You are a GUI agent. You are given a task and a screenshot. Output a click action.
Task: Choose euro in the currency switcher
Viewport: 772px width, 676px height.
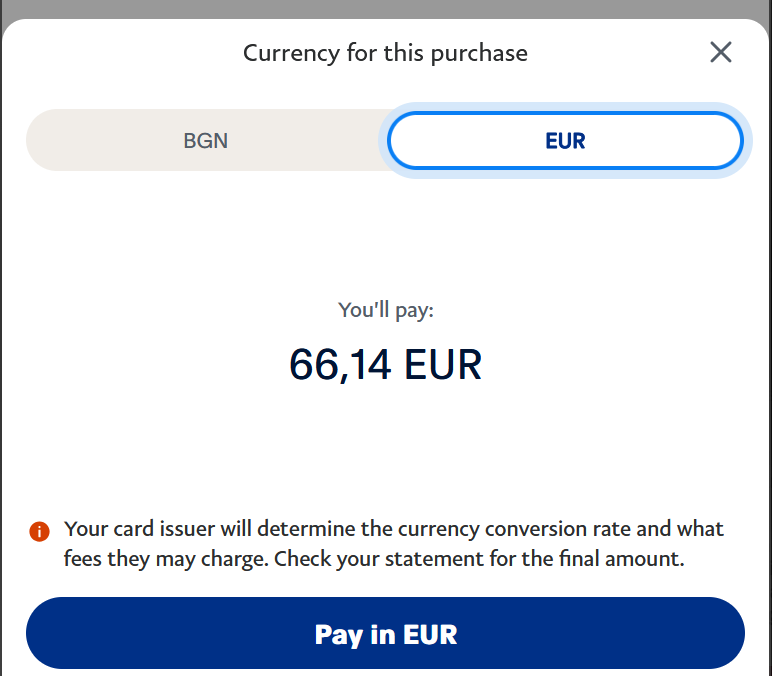[565, 141]
